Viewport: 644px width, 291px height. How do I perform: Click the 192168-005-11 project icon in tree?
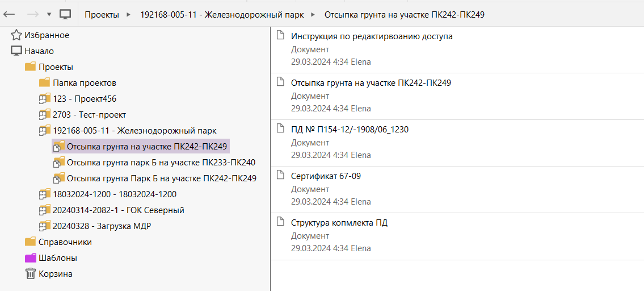pyautogui.click(x=44, y=131)
